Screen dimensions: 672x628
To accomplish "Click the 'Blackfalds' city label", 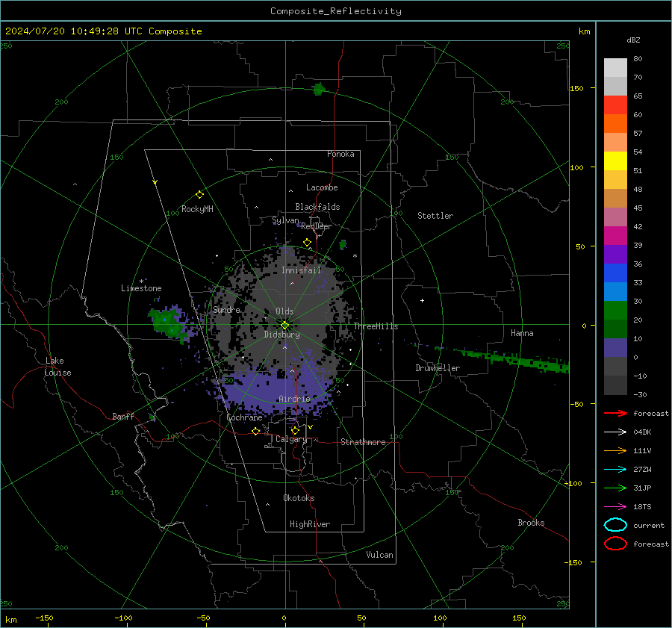I will (317, 207).
